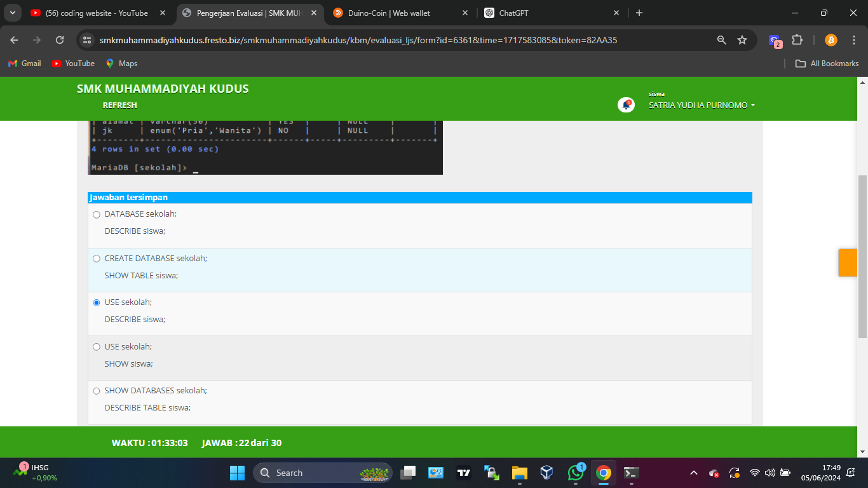Open the purple extension with badge 2

click(775, 41)
